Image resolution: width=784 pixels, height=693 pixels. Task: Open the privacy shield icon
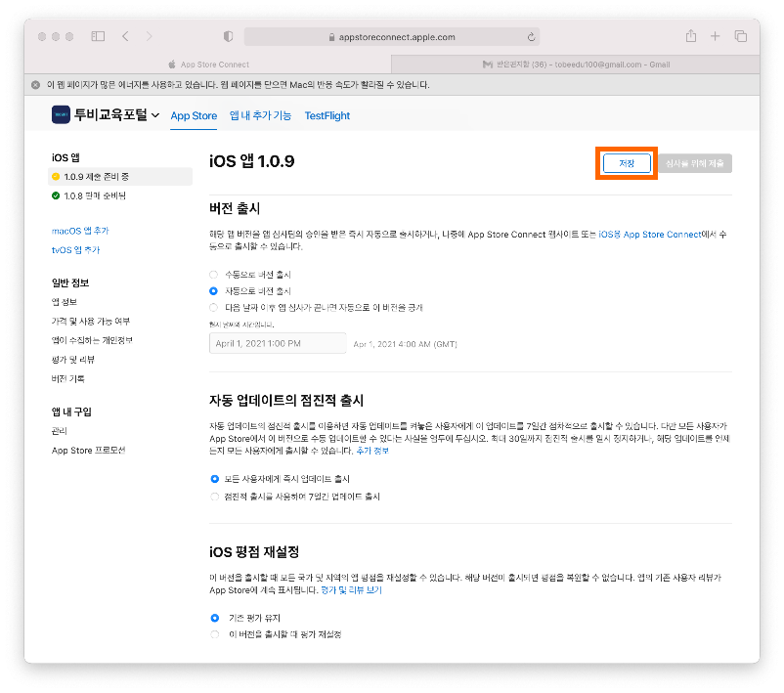coord(228,36)
